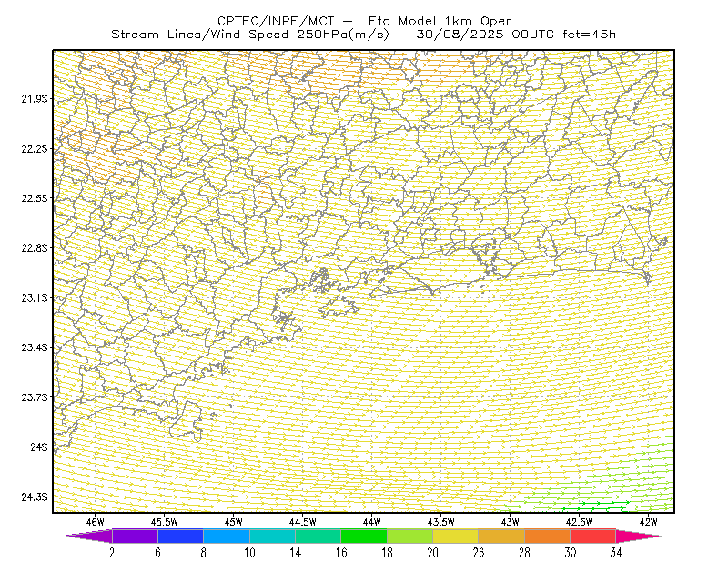Click the 24S latitude label
728x562 pixels.
[39, 447]
